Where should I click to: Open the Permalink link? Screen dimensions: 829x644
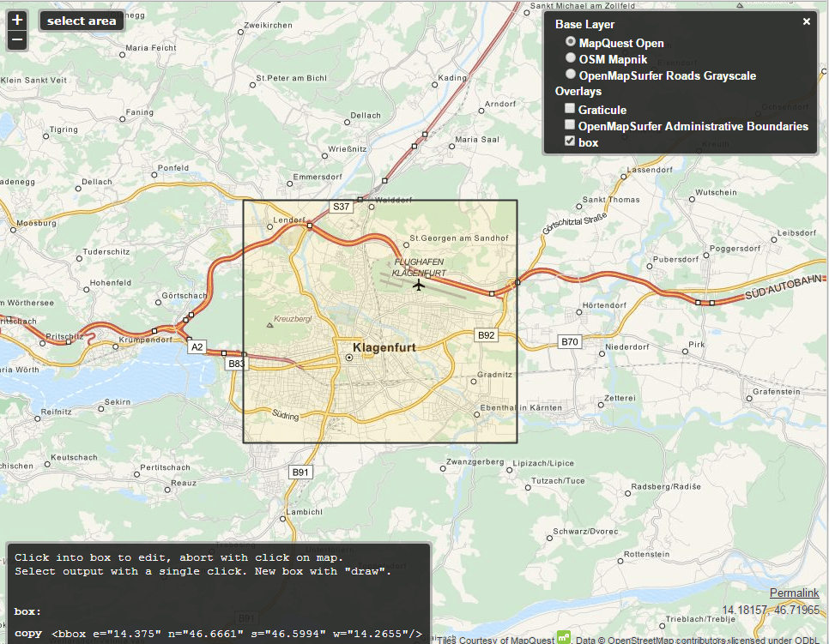(794, 593)
